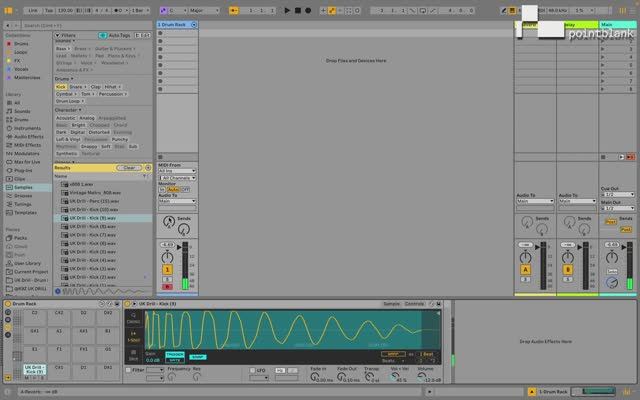Go back in browser history arrow
This screenshot has width=640, height=400.
pos(7,25)
